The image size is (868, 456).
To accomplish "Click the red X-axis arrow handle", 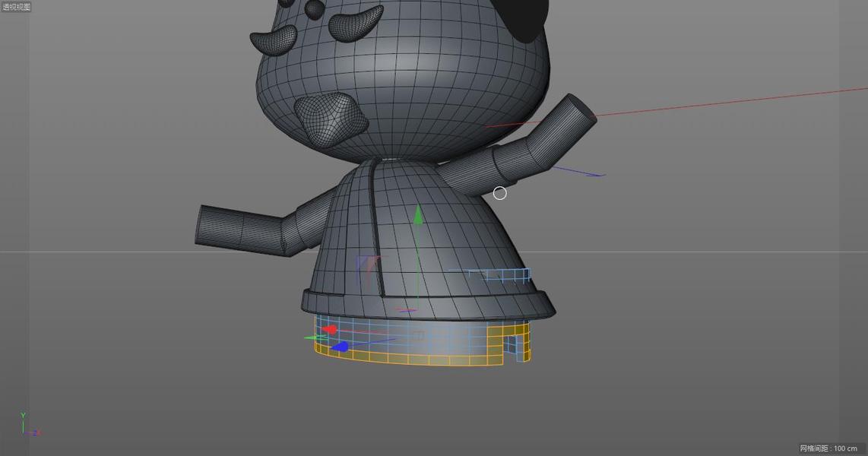I will click(x=329, y=330).
